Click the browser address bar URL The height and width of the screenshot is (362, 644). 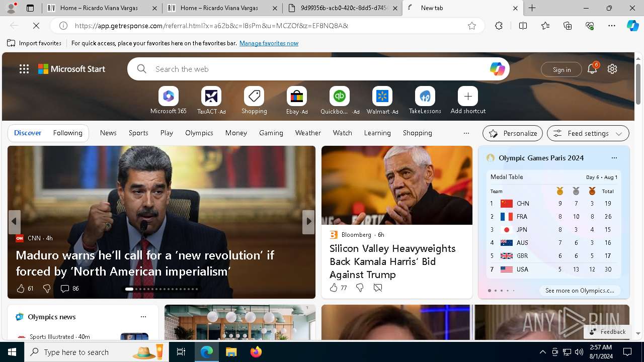(211, 26)
